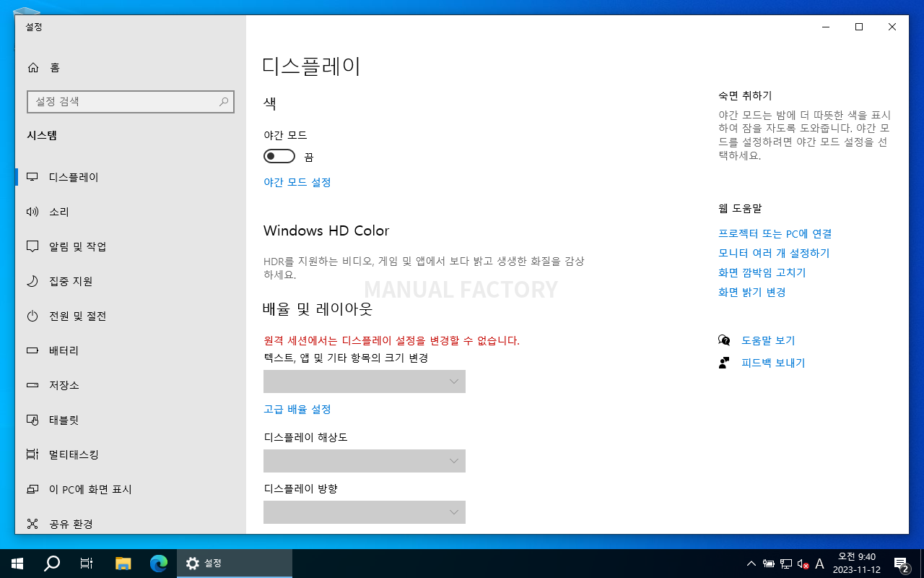Open taskbar search magnifier
The height and width of the screenshot is (578, 924).
click(52, 564)
